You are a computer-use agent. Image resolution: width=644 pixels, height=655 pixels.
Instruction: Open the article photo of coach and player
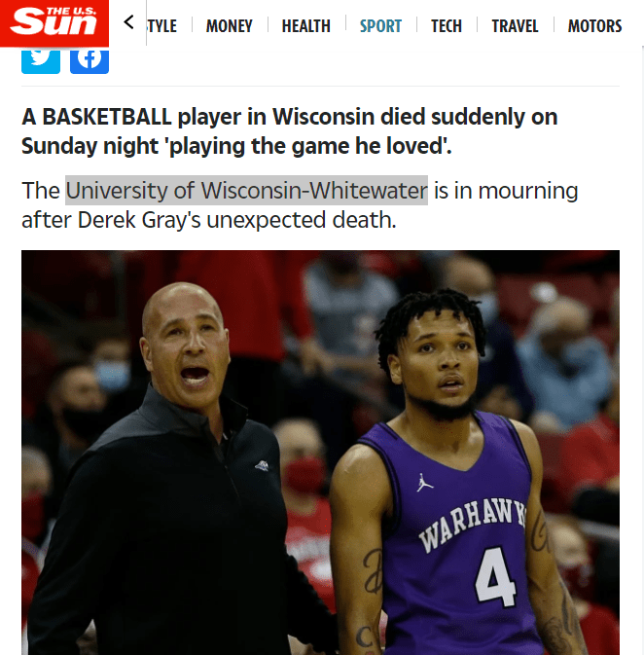click(320, 453)
